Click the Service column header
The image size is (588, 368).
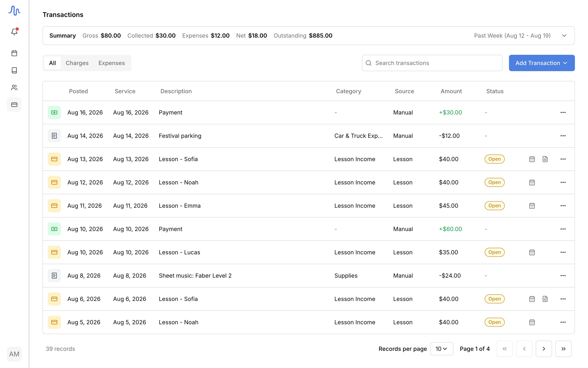[x=125, y=91]
